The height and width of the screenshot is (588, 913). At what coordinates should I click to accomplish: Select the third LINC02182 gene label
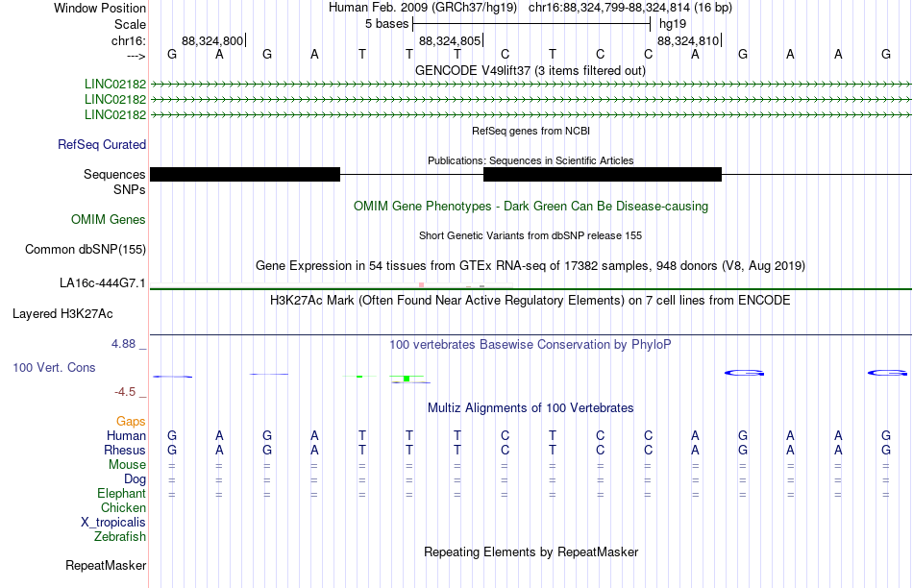(115, 114)
